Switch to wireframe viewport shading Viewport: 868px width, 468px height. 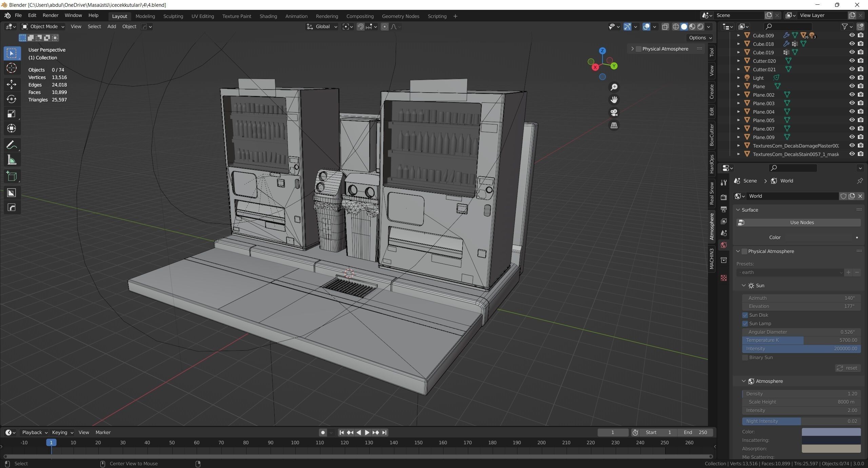coord(676,26)
